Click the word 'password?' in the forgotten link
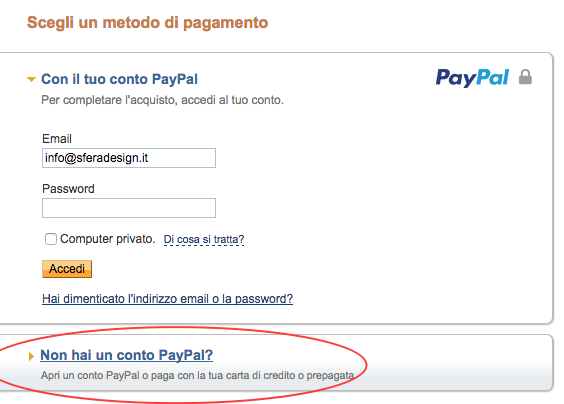Screen dimensions: 564x404 [x=264, y=299]
